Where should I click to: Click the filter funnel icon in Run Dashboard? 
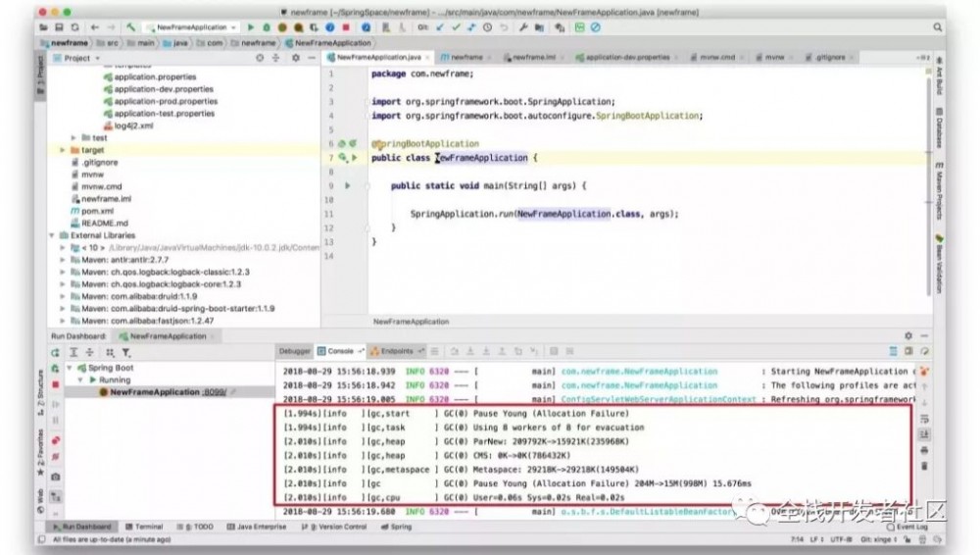pos(126,353)
